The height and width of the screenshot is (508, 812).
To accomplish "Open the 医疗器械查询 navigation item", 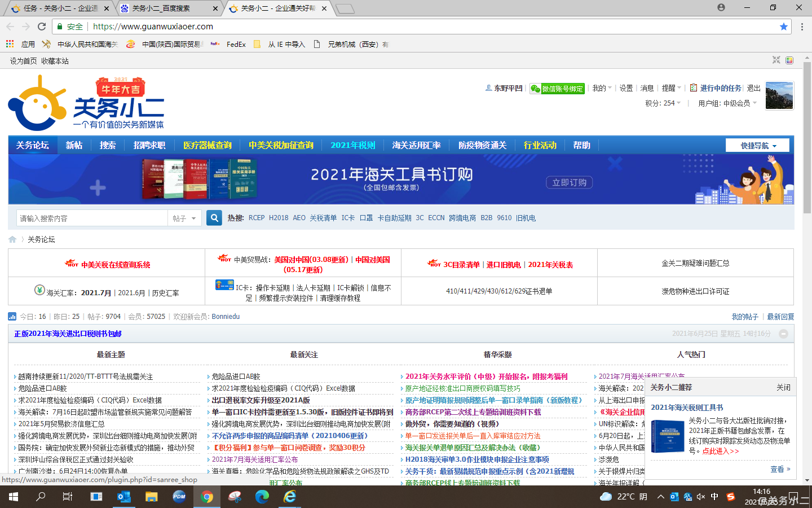I will [208, 145].
